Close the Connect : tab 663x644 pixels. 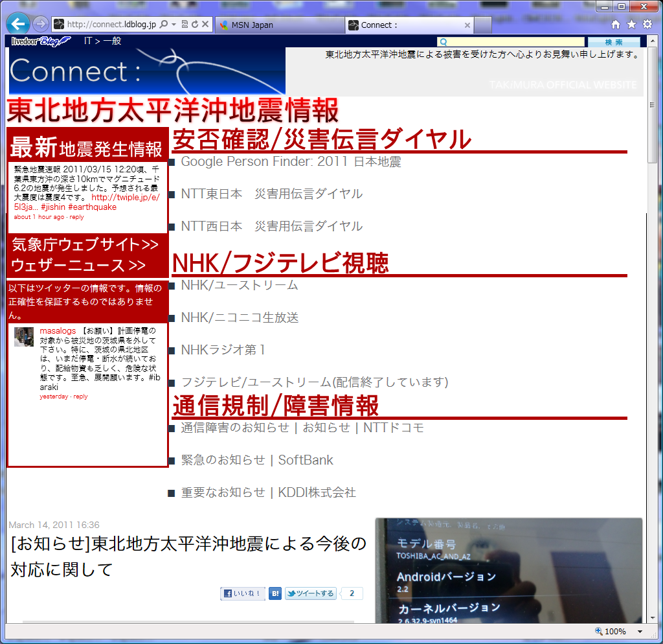point(467,25)
